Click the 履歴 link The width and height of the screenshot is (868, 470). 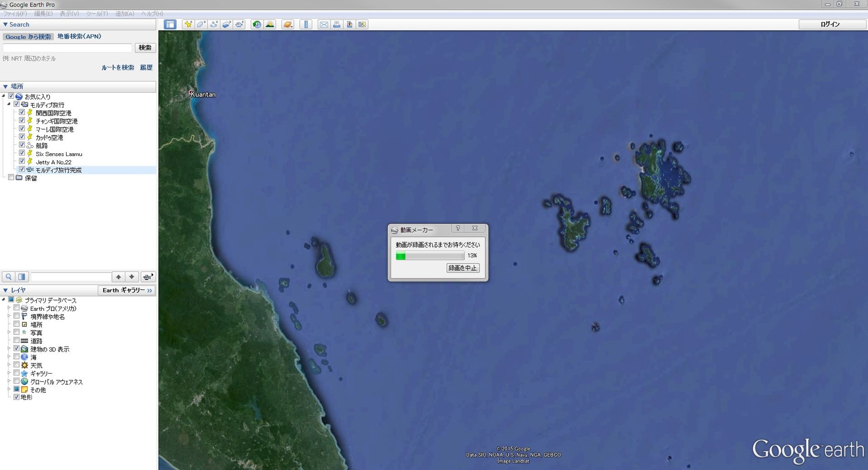pyautogui.click(x=146, y=67)
